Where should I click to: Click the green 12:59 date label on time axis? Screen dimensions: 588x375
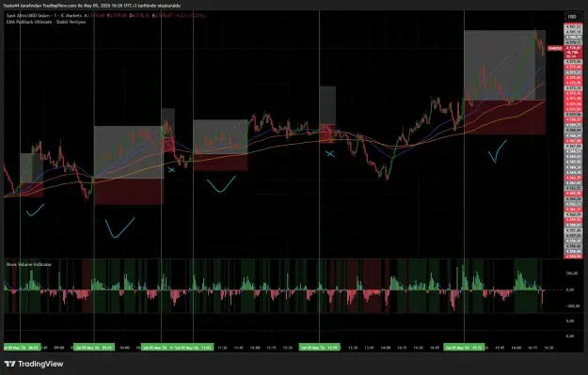320,348
